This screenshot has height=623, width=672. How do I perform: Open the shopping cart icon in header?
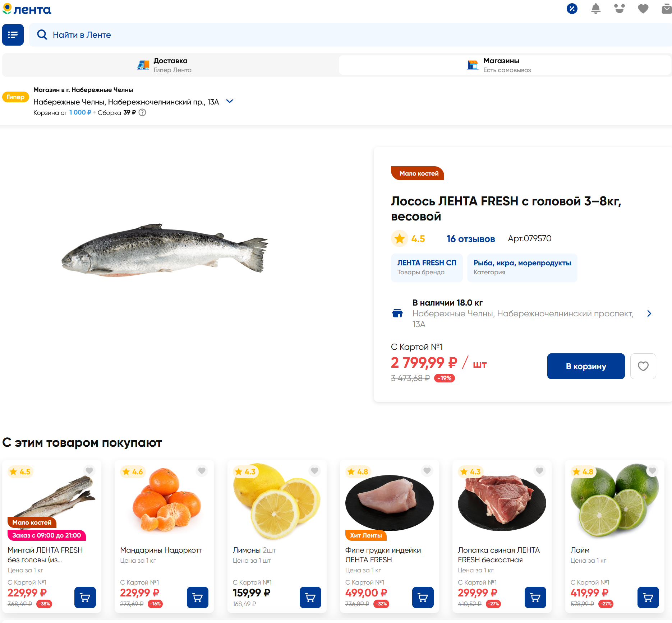coord(666,9)
